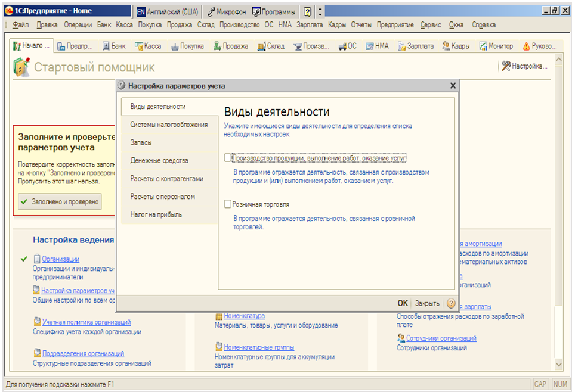Click the Программы icon in language bar

(256, 12)
